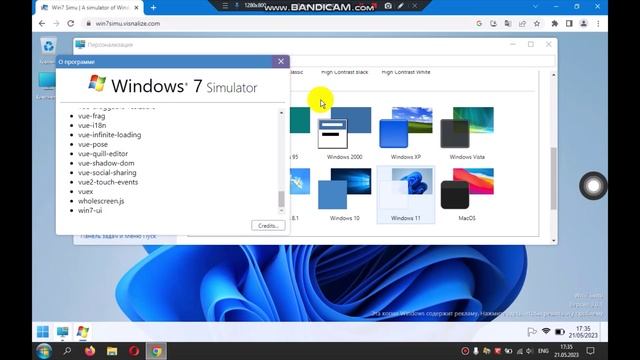Open the simulator Start button
The height and width of the screenshot is (360, 640).
(x=43, y=331)
